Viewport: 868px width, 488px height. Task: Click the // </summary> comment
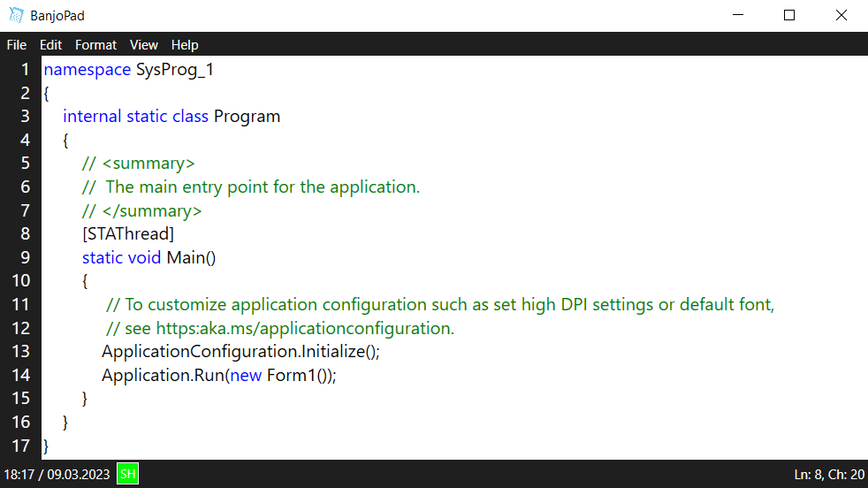click(141, 211)
